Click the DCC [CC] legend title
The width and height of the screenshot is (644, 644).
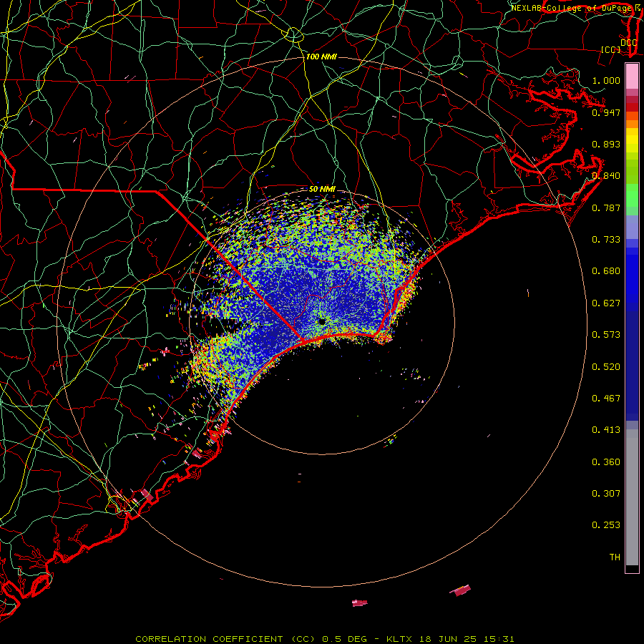tap(620, 46)
